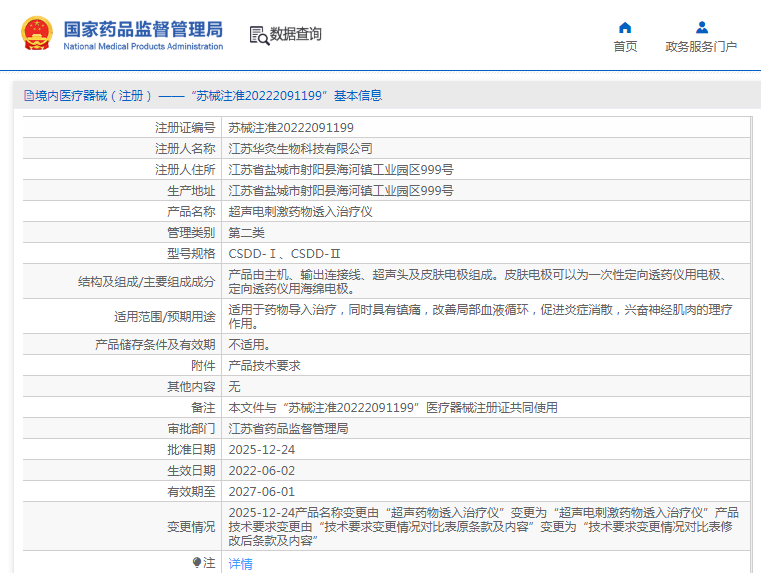Image resolution: width=761 pixels, height=573 pixels.
Task: Click the 政务服务门户 person icon
Action: coord(701,27)
